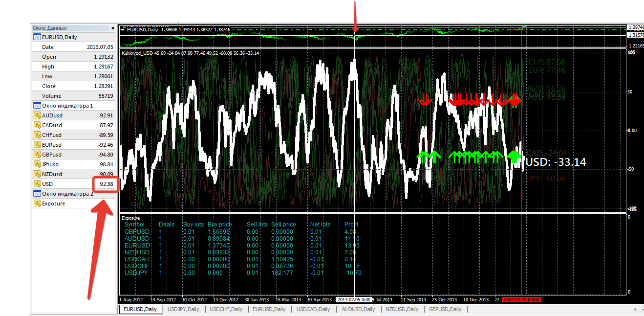Screen dimensions: 644x316
Task: Click the Low value 1.28061
Action: tap(104, 76)
